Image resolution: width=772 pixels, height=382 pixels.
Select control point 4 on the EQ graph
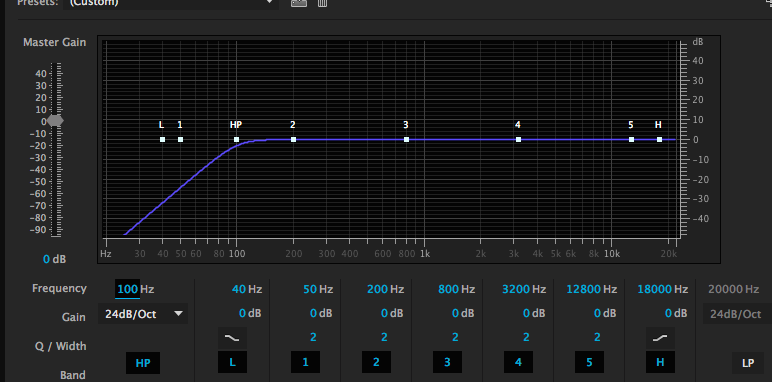(518, 140)
